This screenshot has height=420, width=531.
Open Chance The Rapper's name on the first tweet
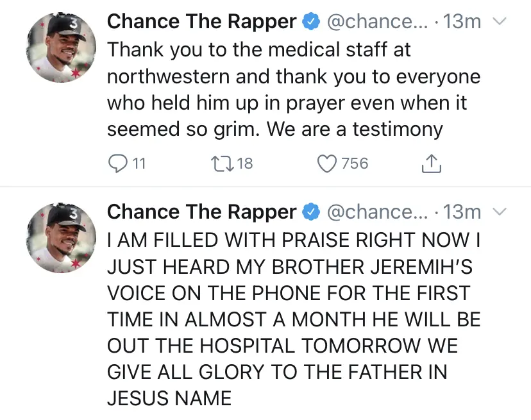tap(201, 22)
